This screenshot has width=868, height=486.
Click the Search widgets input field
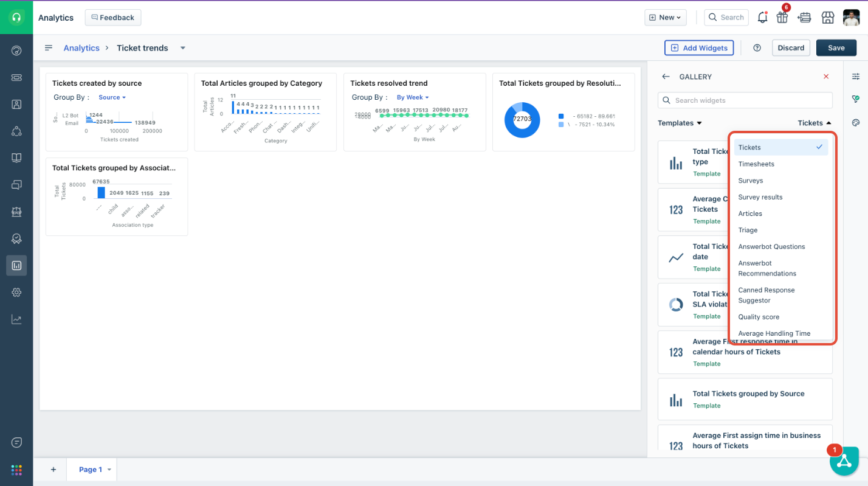745,100
